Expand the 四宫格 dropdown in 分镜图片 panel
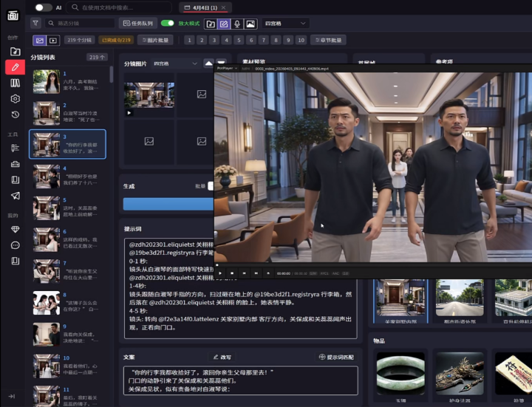Viewport: 532px width, 407px height. [x=175, y=64]
